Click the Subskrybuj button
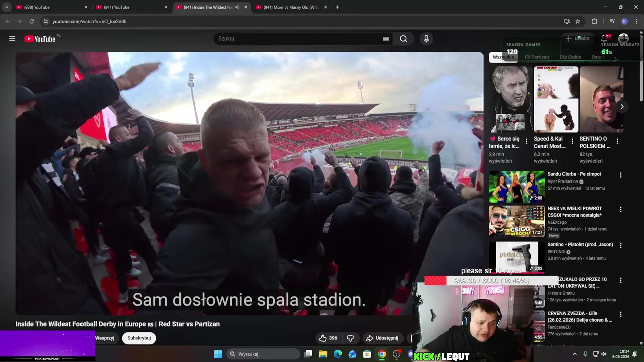Viewport: 644px width, 362px height. pyautogui.click(x=139, y=338)
